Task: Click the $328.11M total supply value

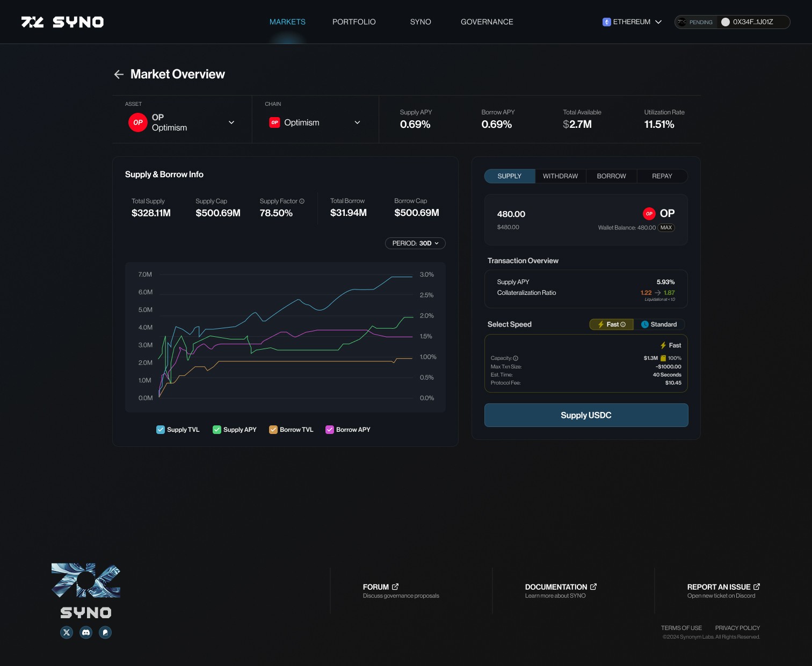Action: click(151, 213)
